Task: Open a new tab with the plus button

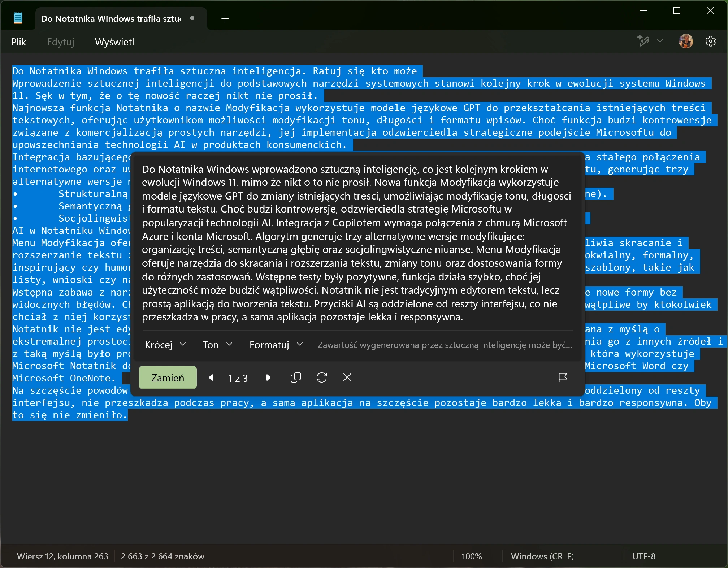Action: 225,18
